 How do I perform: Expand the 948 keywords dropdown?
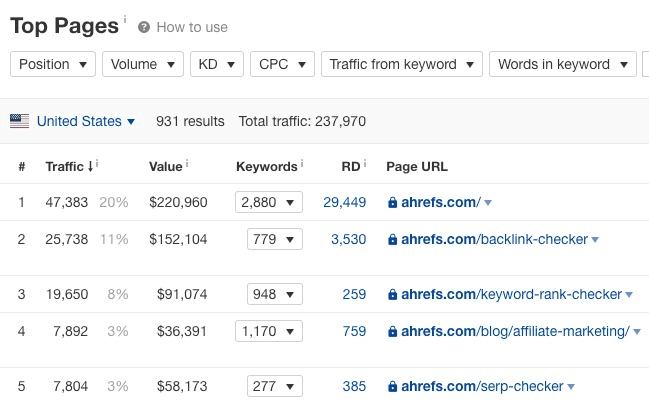pos(275,294)
